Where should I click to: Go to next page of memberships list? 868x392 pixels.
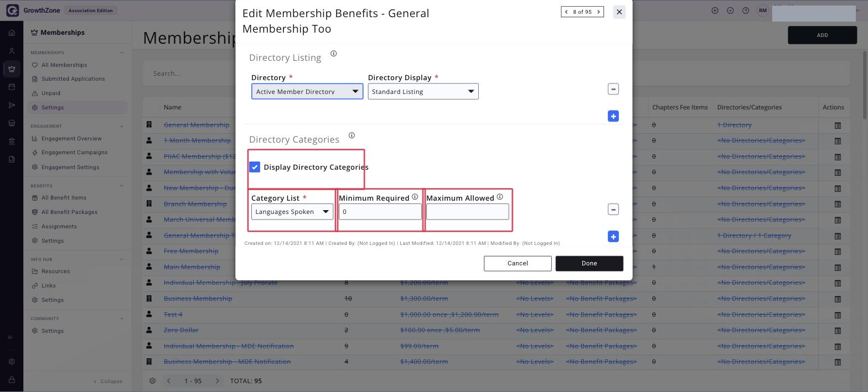pyautogui.click(x=218, y=381)
